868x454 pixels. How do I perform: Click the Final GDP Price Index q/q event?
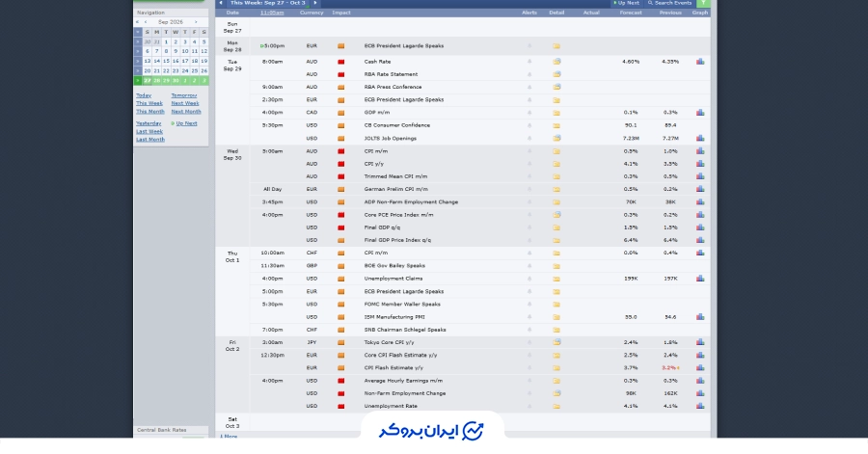[397, 240]
